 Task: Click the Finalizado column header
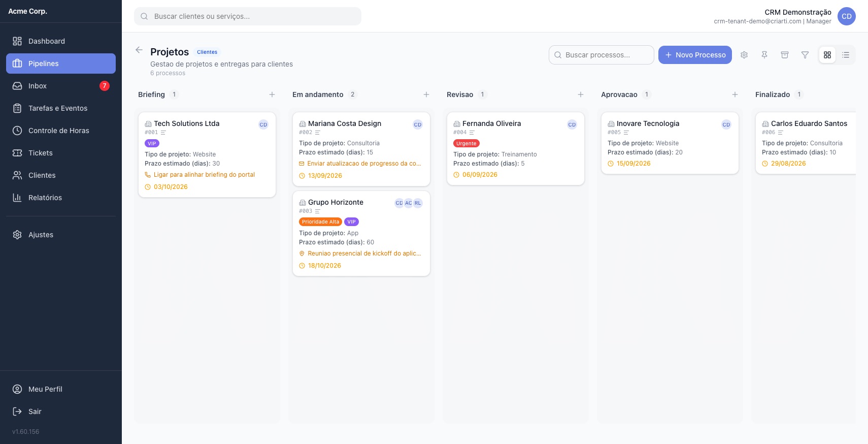pyautogui.click(x=773, y=94)
